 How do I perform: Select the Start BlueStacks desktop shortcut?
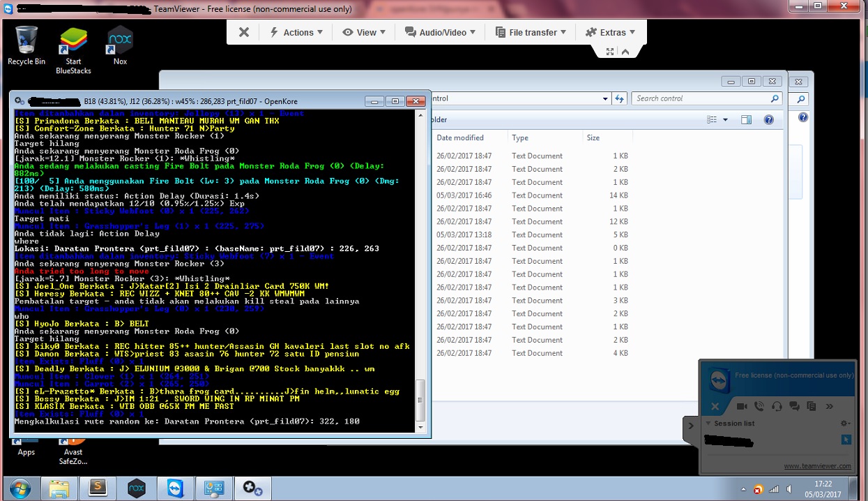[x=73, y=50]
